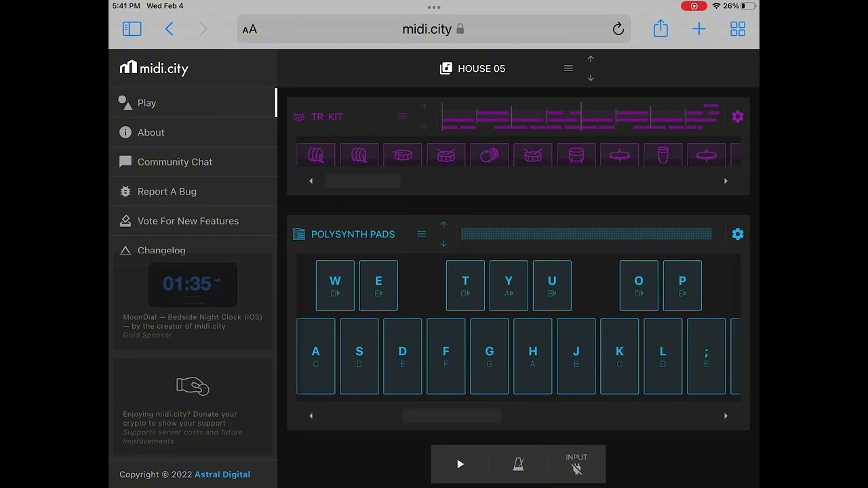Play the A key C pad
The height and width of the screenshot is (488, 868).
coord(316,357)
